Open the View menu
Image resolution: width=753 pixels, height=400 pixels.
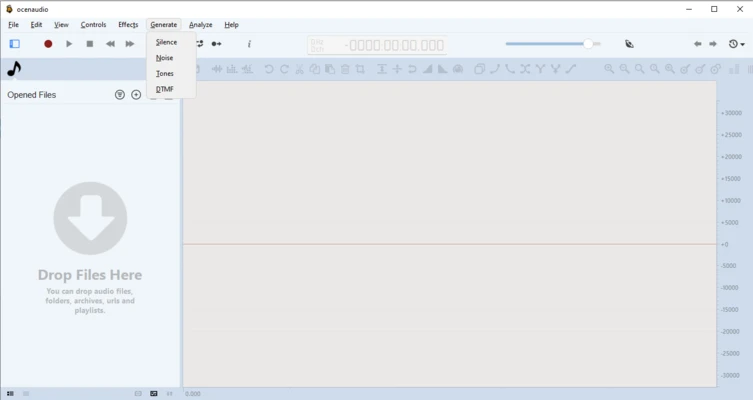(x=61, y=24)
